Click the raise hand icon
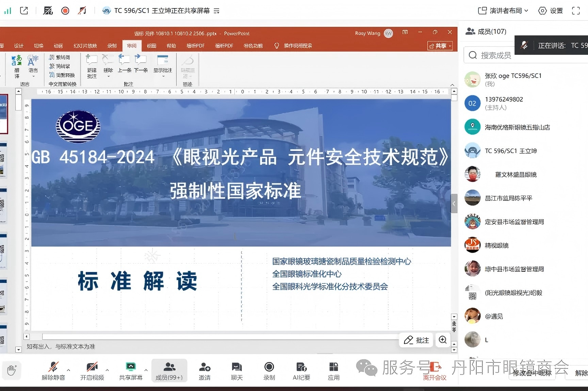588x391 pixels. [x=12, y=370]
